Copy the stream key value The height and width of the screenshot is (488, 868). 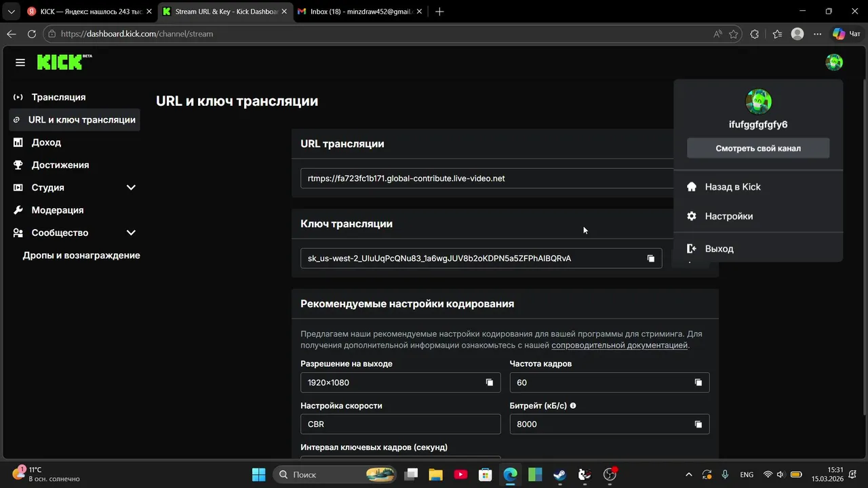pos(651,258)
